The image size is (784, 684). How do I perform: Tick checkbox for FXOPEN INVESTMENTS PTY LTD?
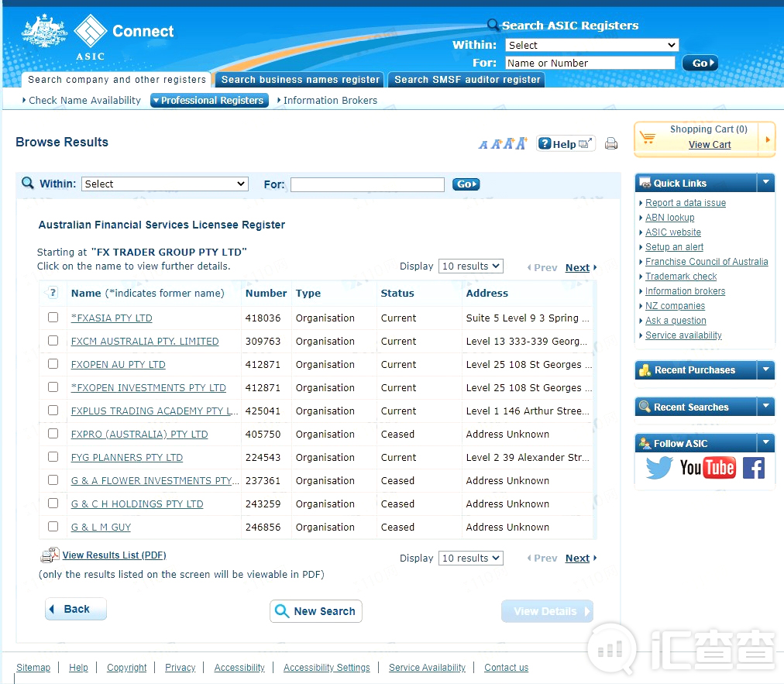[x=53, y=387]
